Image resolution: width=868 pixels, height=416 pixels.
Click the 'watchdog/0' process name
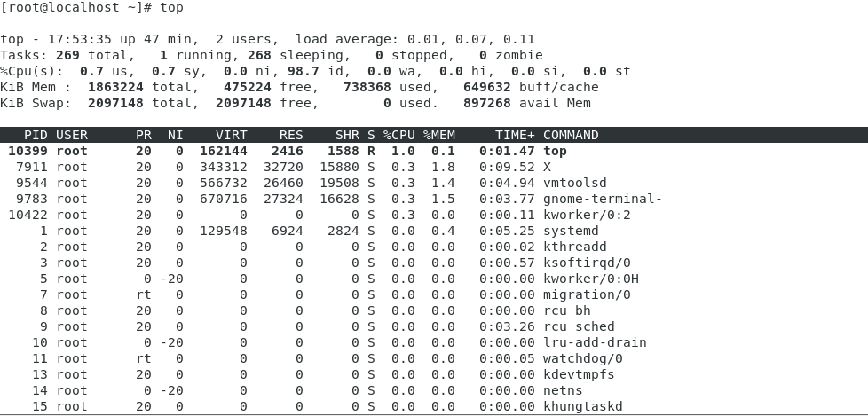583,359
